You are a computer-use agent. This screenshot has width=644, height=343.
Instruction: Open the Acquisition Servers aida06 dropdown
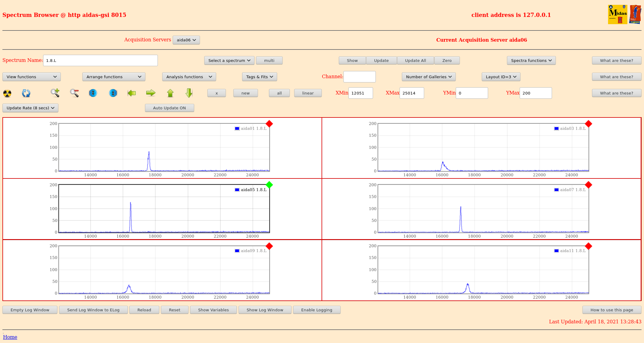coord(186,40)
